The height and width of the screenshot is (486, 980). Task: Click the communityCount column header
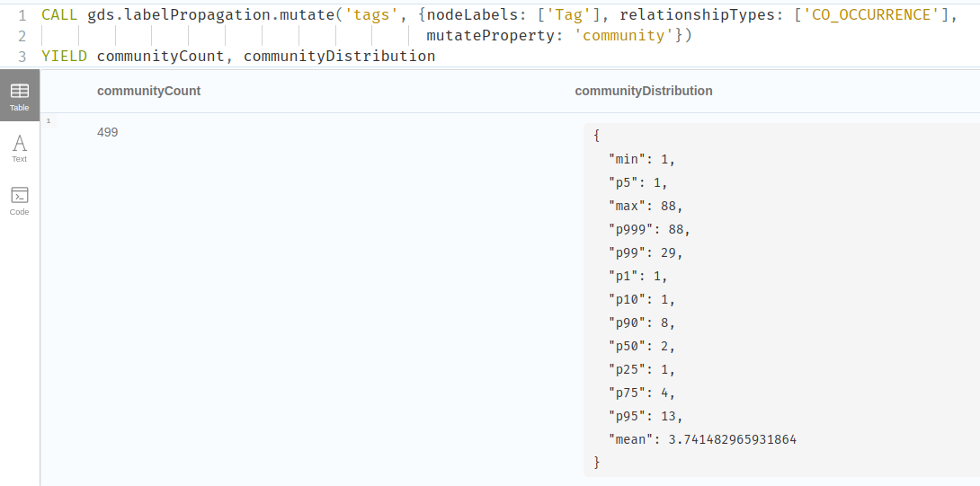pyautogui.click(x=148, y=91)
